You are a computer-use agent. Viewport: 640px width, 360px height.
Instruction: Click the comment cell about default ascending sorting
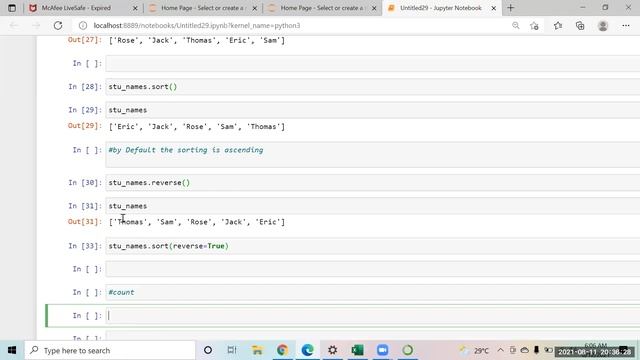point(373,155)
